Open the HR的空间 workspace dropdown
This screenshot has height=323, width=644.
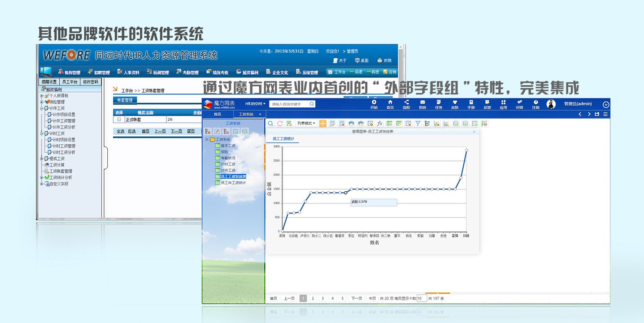point(255,104)
